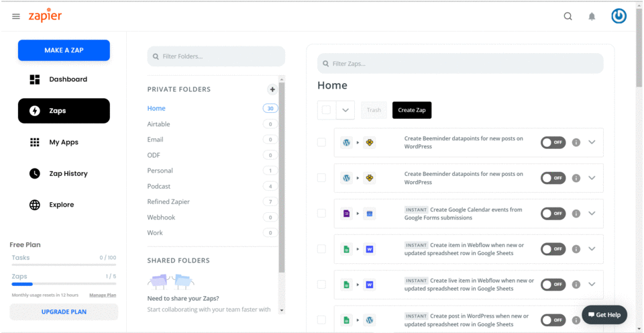Turn on the Create live item zap
This screenshot has height=333, width=644.
553,285
